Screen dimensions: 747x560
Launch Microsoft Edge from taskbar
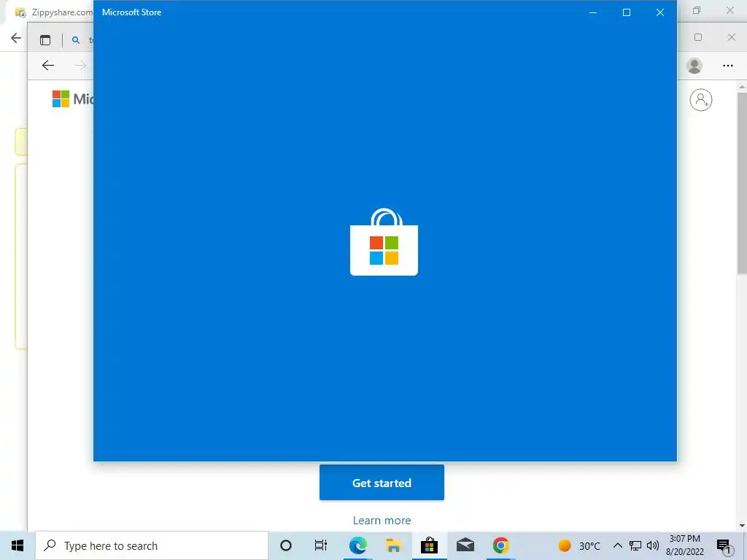coord(357,545)
